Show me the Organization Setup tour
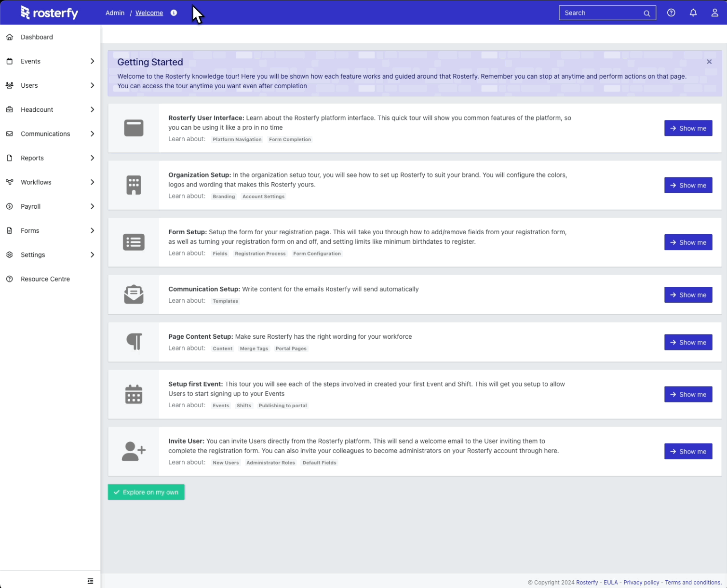Viewport: 727px width, 588px height. click(x=688, y=185)
